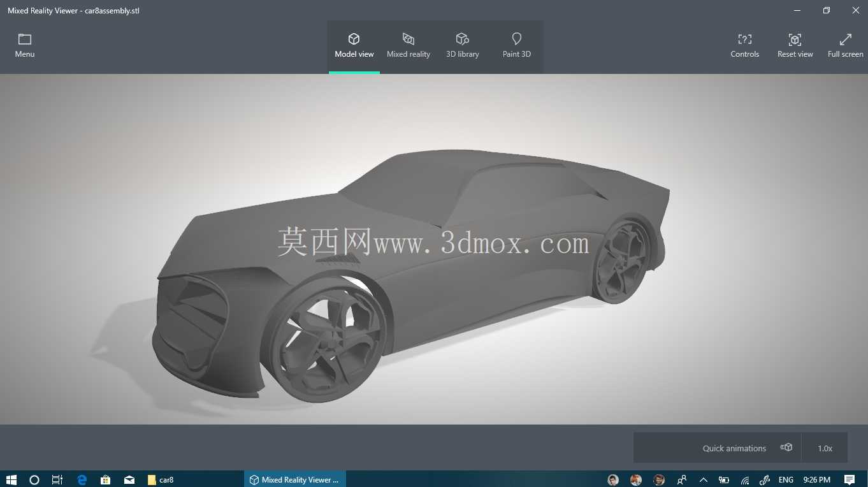Open People icon in taskbar

(682, 479)
